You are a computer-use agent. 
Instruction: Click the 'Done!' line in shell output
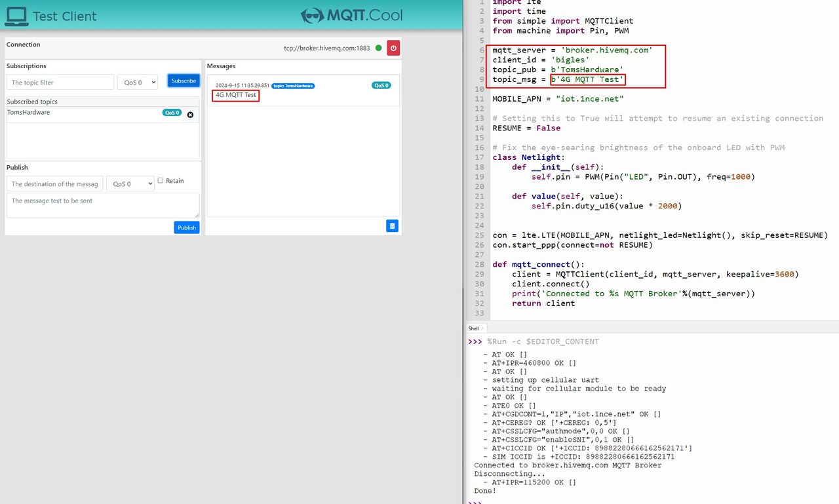[485, 490]
